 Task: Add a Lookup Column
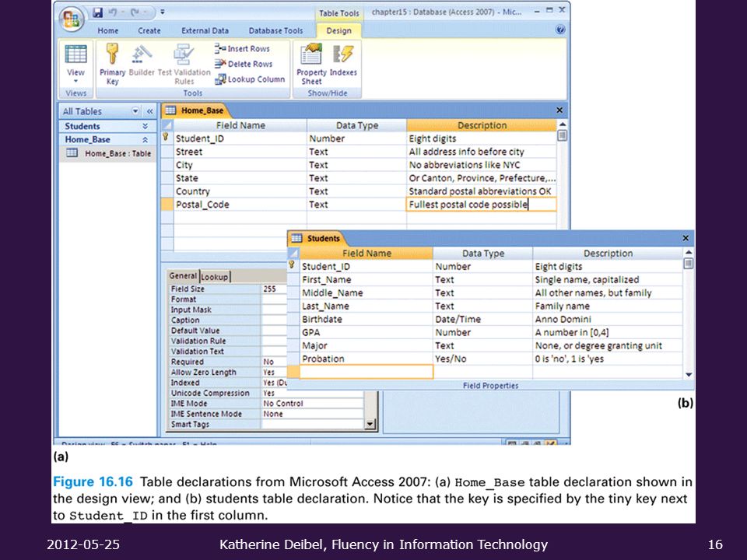250,79
